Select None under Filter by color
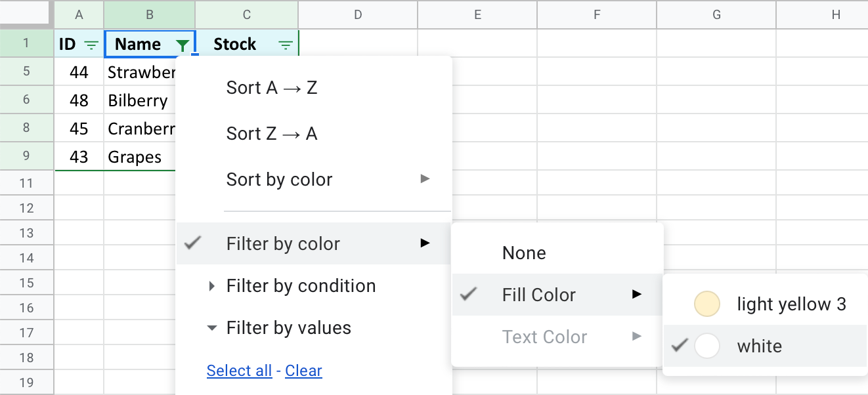Viewport: 868px width, 395px height. 523,253
